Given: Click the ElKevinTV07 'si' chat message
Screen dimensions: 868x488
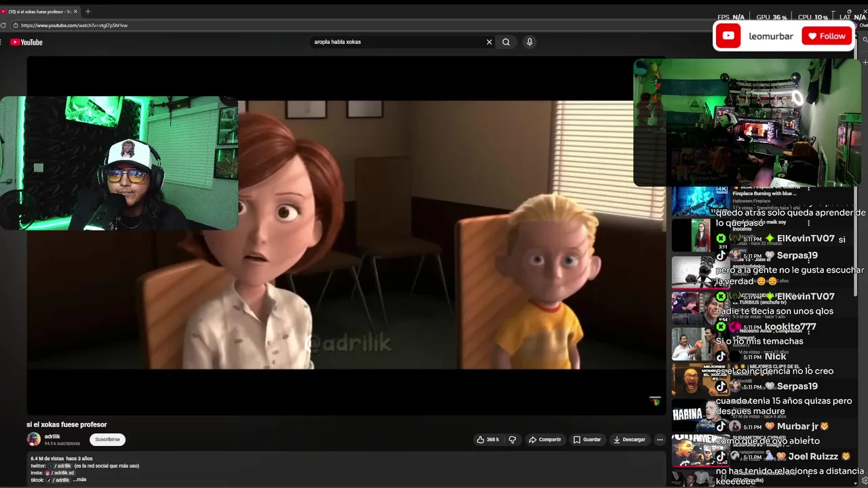Looking at the screenshot, I should point(842,239).
